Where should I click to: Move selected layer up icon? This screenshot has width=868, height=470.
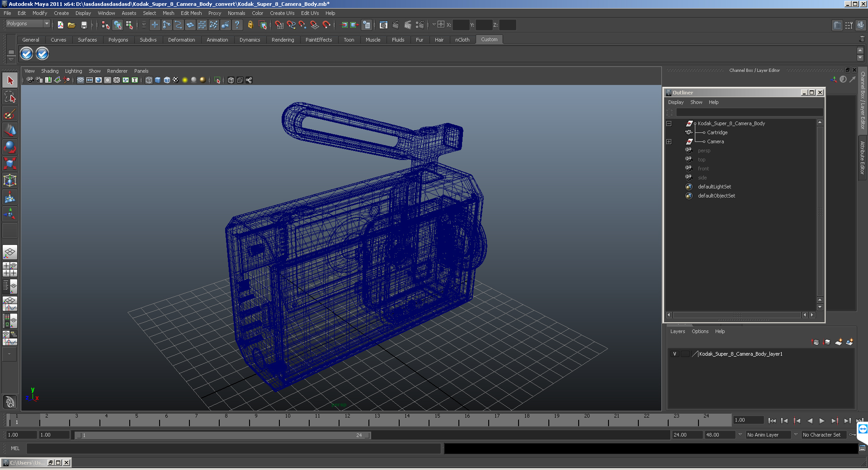(x=816, y=342)
